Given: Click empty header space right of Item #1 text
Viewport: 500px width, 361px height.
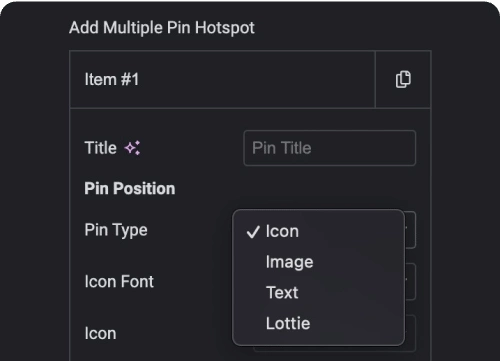Looking at the screenshot, I should (257, 79).
